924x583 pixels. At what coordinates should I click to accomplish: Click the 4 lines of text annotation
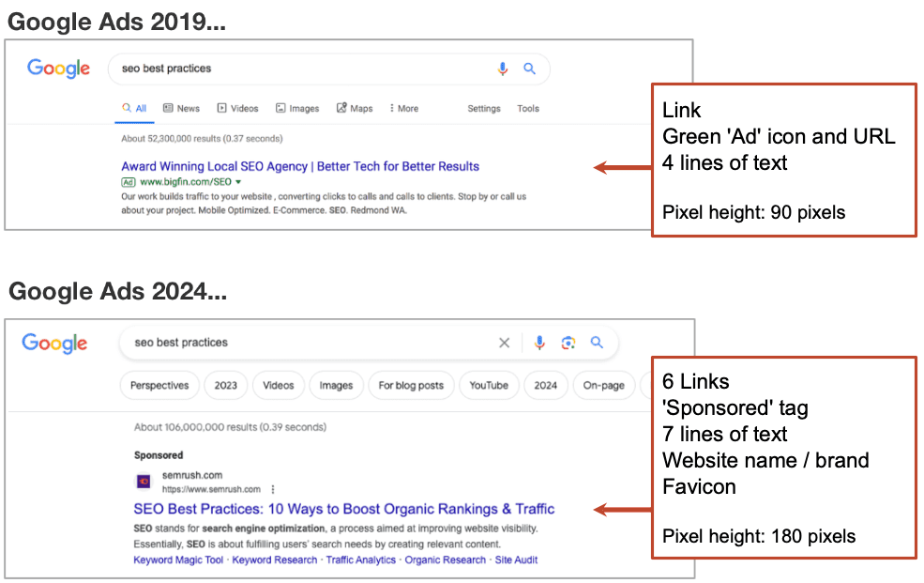pos(724,162)
